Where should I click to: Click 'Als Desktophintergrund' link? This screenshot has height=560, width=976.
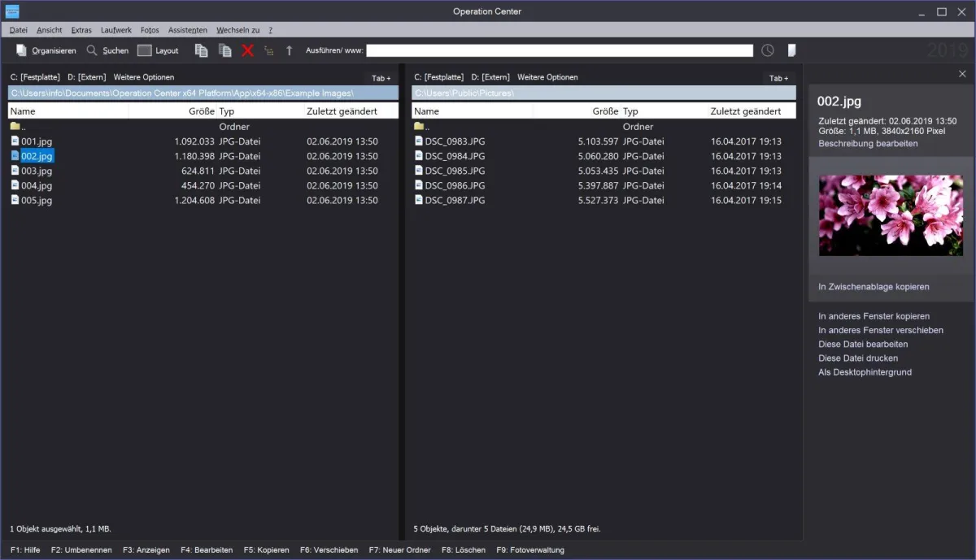865,372
